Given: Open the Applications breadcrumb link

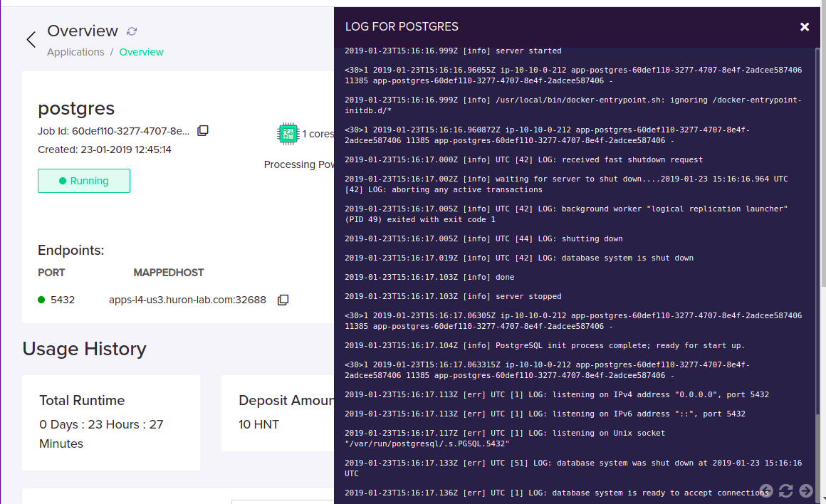Looking at the screenshot, I should (x=75, y=52).
